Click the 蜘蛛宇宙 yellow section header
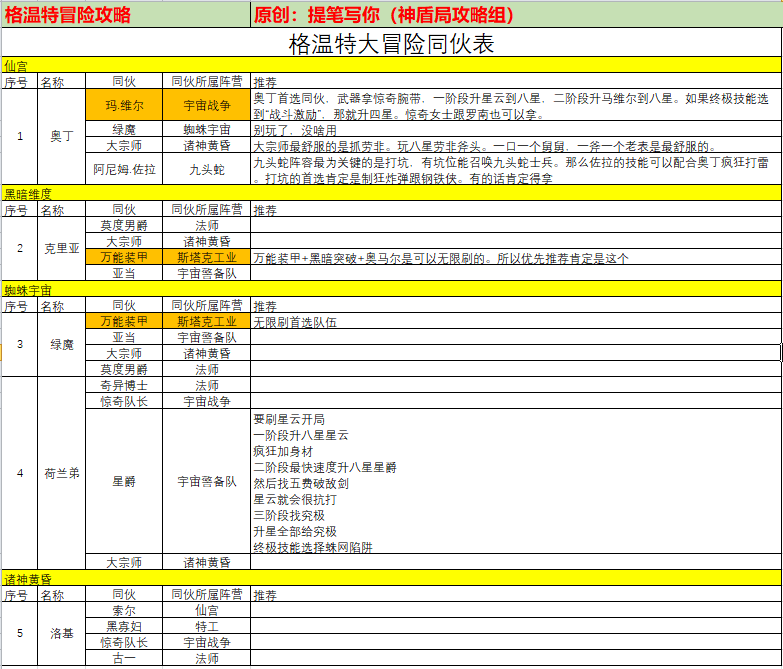The width and height of the screenshot is (783, 669). point(392,289)
